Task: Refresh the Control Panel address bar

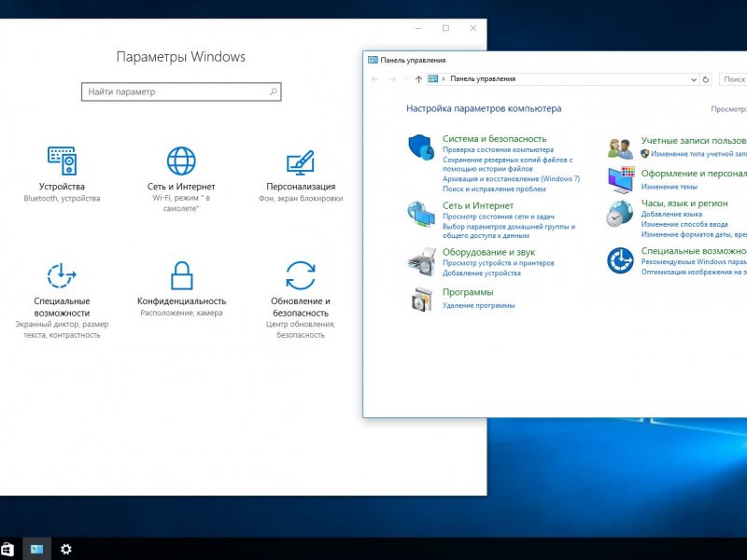Action: [x=706, y=79]
